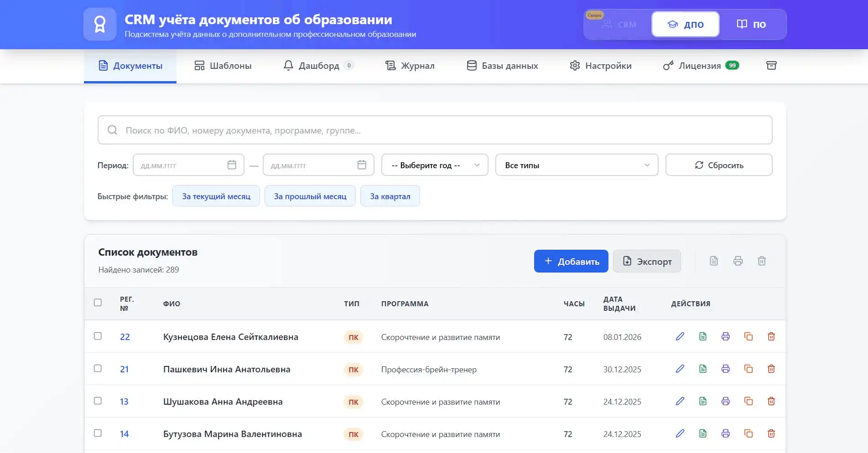Click the Добавить button
Screen dimensions: 868x453
[571, 261]
